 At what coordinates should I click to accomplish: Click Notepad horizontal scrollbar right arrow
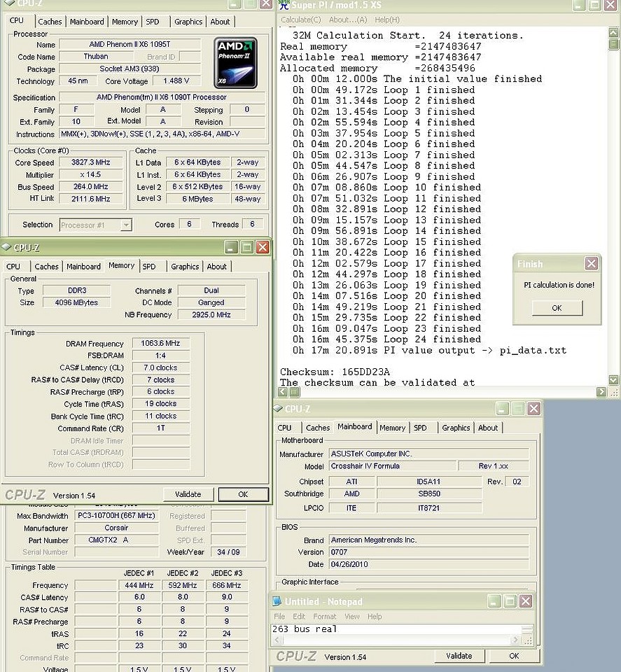(x=515, y=640)
